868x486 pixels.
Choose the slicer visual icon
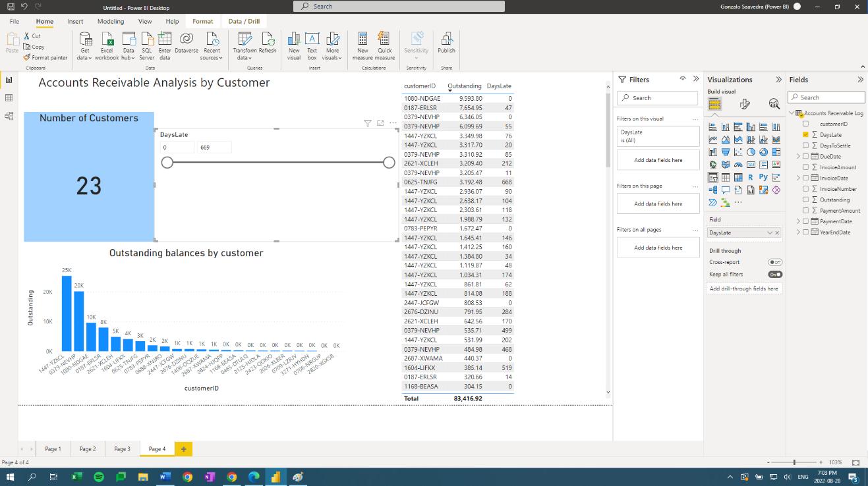coord(713,177)
